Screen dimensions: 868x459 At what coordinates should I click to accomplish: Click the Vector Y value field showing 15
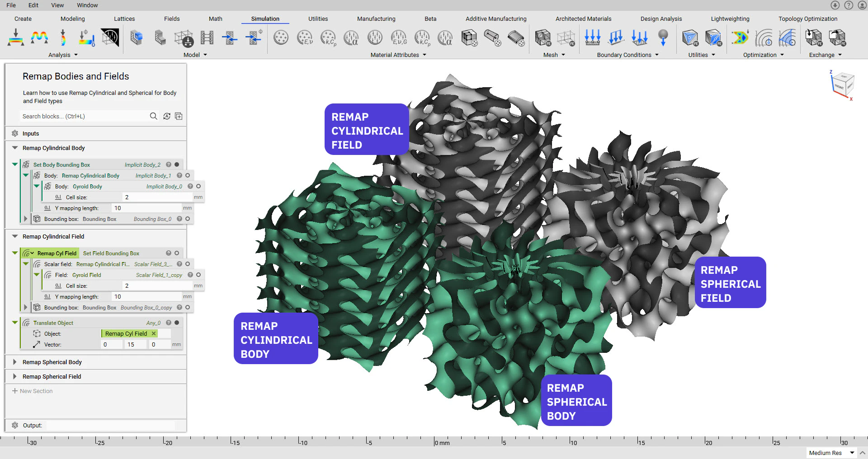pyautogui.click(x=135, y=344)
